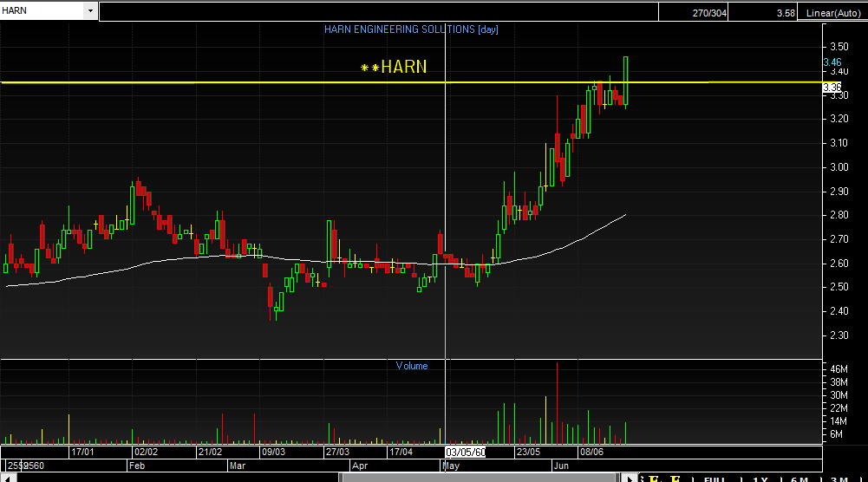868x482 pixels.
Task: Click the 3.00 price axis label
Action: pos(839,167)
